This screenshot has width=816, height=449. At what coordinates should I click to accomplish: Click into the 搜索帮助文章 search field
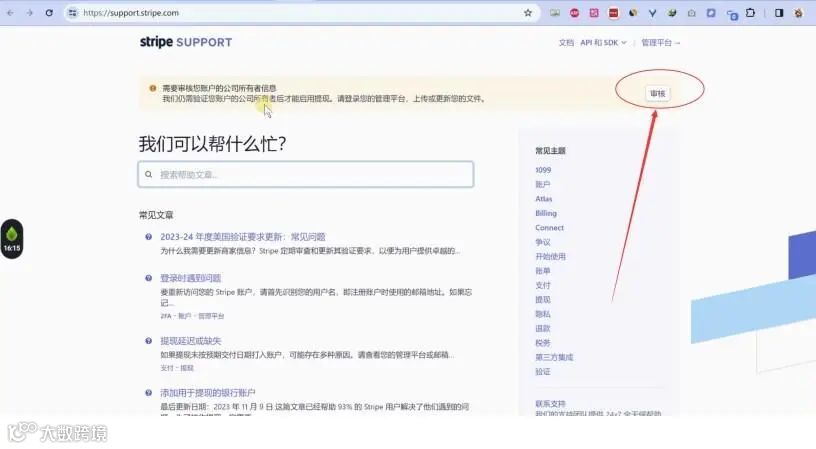point(306,174)
